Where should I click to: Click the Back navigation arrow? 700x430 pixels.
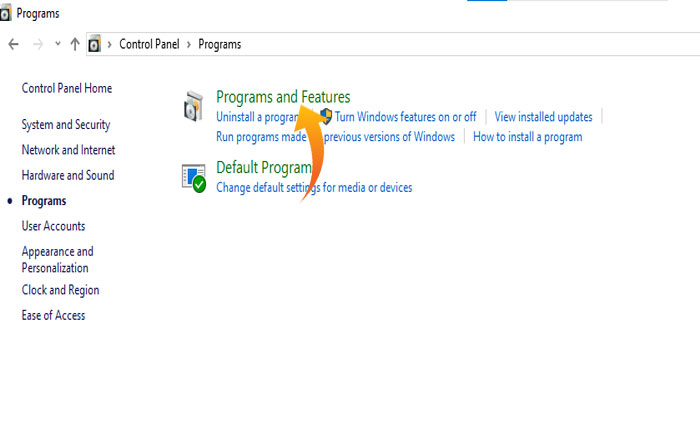[13, 44]
